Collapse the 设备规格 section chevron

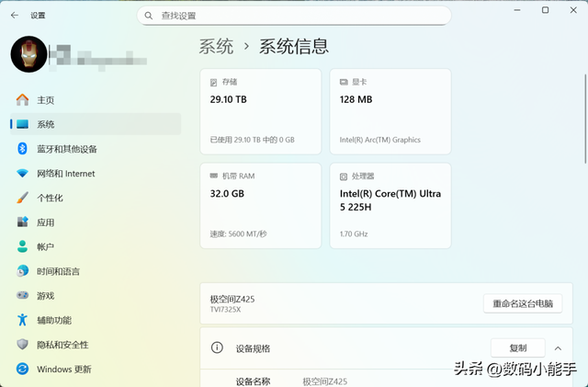tap(557, 348)
